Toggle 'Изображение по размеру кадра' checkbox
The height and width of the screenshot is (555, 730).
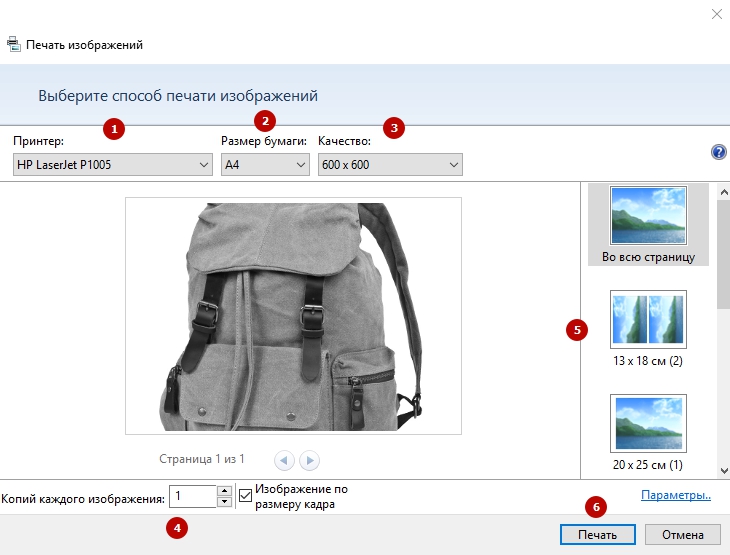[246, 496]
